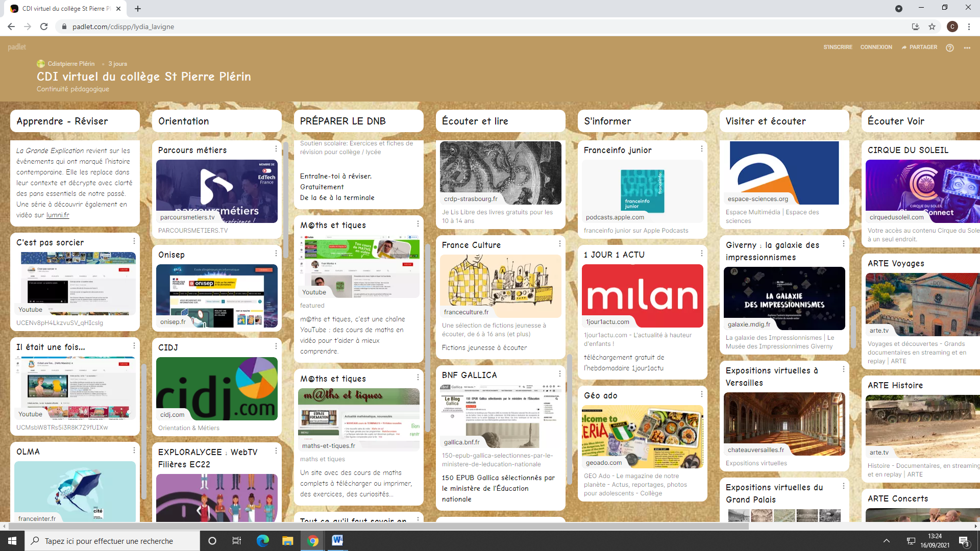Open C'est pas sorcier Youtube thumbnail
Image resolution: width=980 pixels, height=551 pixels.
[x=75, y=284]
